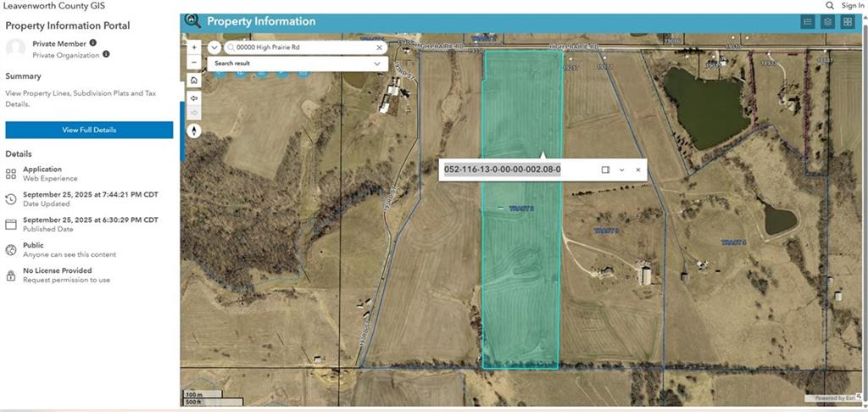
Task: Dock the parcel popup window
Action: [x=605, y=170]
